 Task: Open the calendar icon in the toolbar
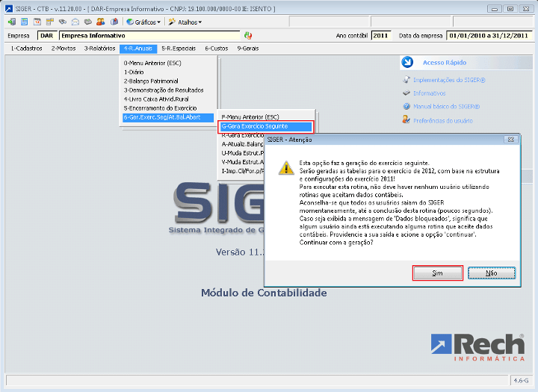click(37, 22)
